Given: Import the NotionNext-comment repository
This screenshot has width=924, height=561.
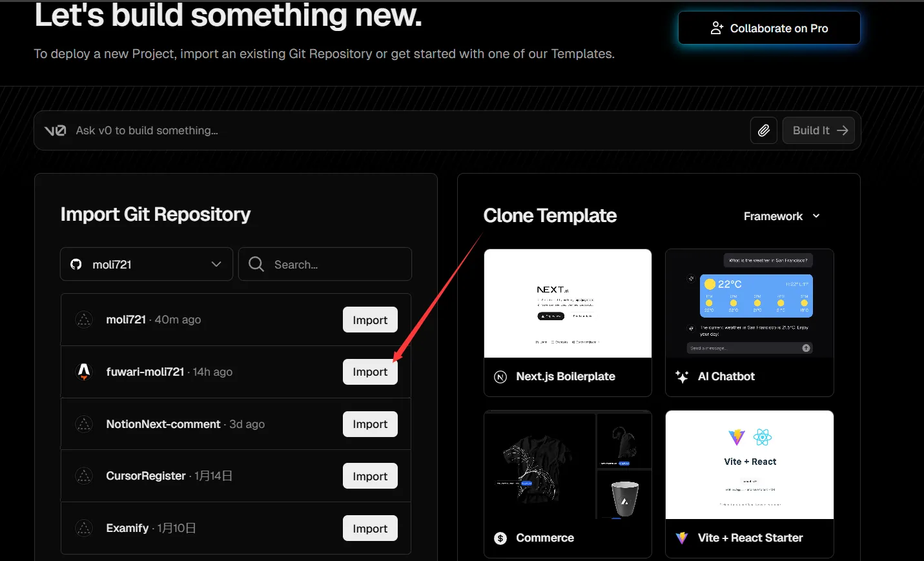Looking at the screenshot, I should 370,424.
